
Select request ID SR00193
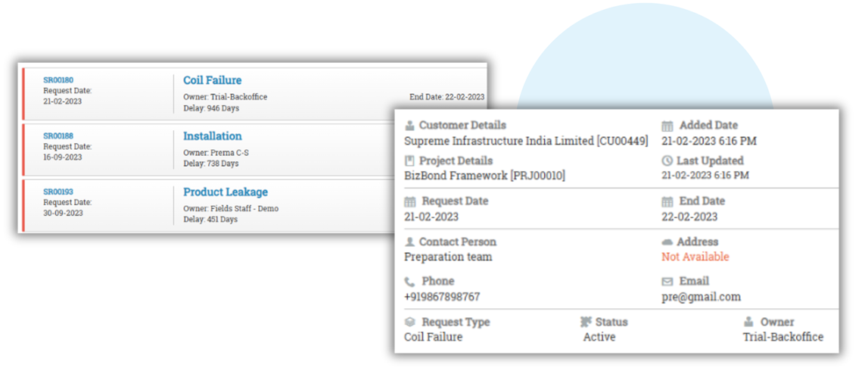[x=58, y=192]
